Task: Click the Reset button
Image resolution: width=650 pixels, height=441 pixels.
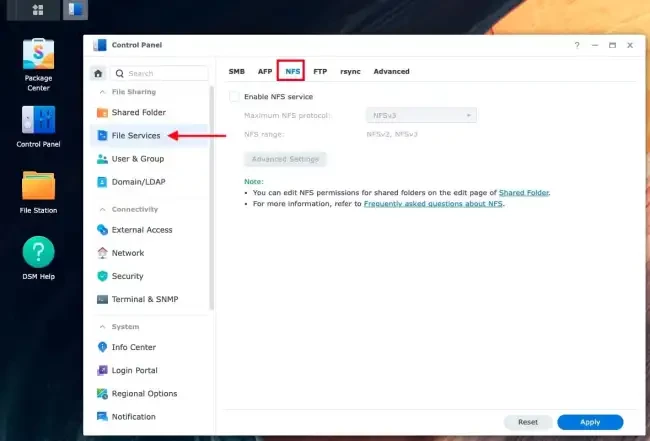Action: (x=528, y=422)
